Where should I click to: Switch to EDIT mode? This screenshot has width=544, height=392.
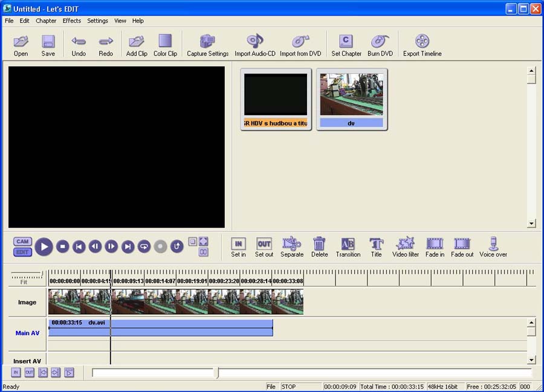point(22,251)
